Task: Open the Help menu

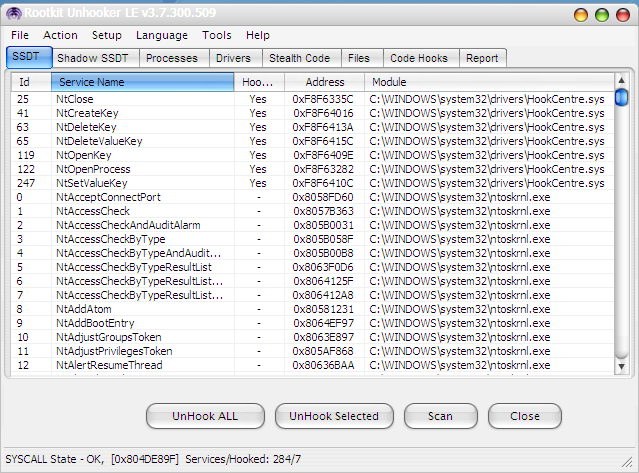Action: click(x=258, y=35)
